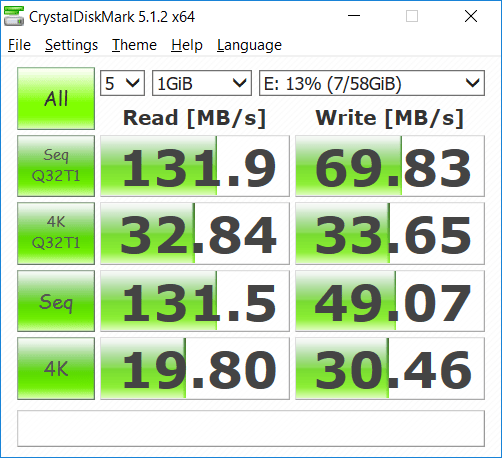Image resolution: width=502 pixels, height=458 pixels.
Task: Open the Settings menu
Action: [x=71, y=45]
